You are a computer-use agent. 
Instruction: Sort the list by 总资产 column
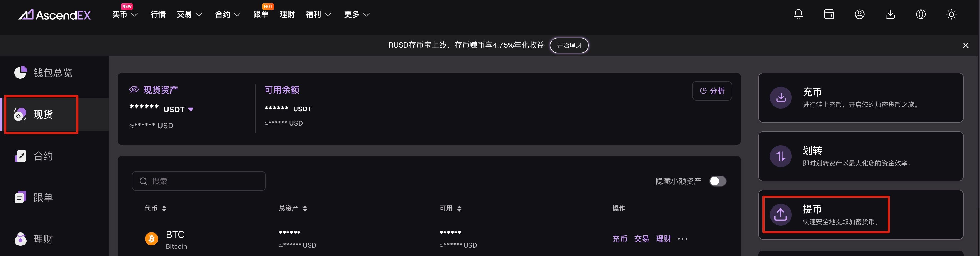coord(292,208)
